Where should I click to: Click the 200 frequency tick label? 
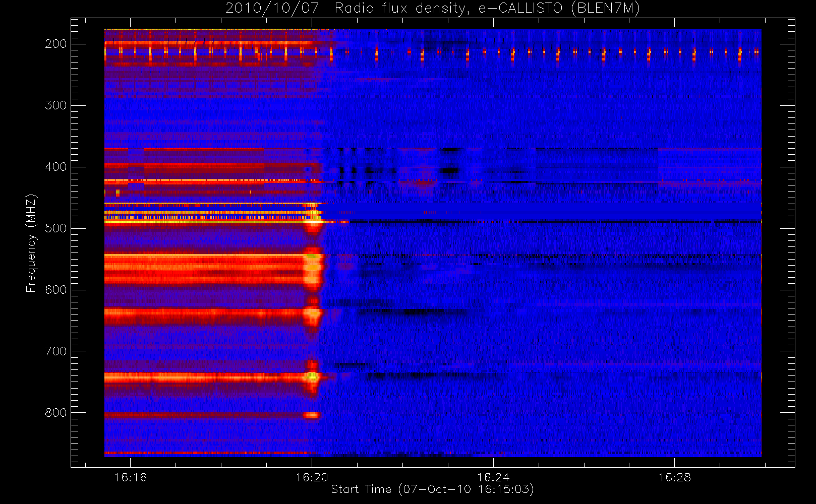point(56,44)
